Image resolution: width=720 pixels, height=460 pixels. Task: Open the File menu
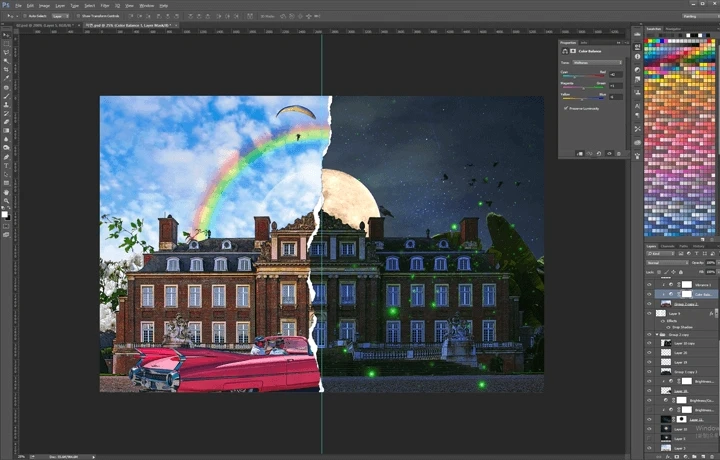coord(18,6)
